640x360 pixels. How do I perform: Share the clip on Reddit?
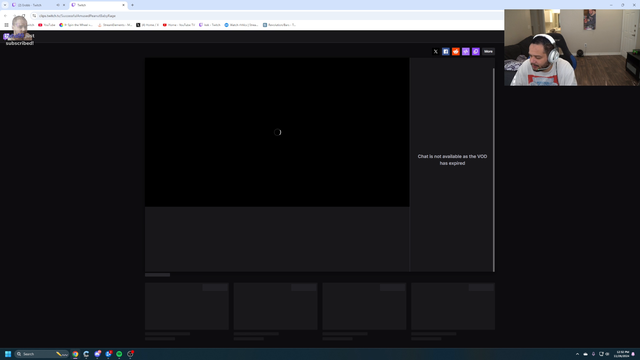pos(456,51)
